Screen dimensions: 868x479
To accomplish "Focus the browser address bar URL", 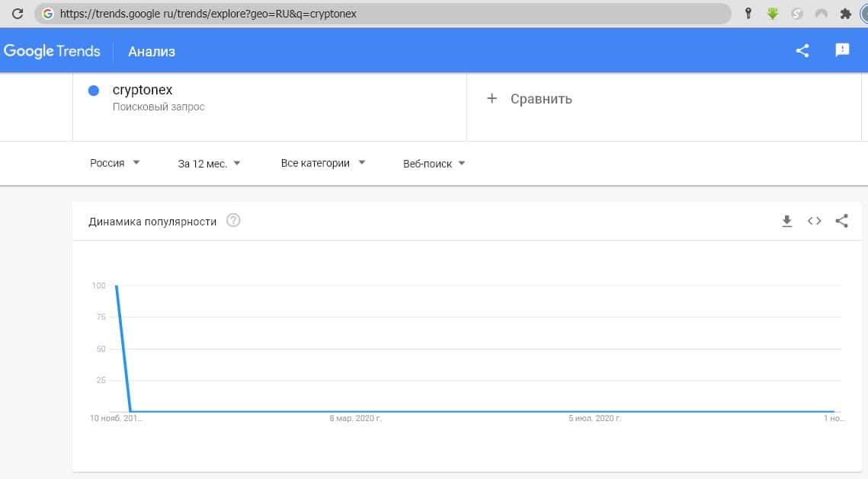I will point(381,14).
